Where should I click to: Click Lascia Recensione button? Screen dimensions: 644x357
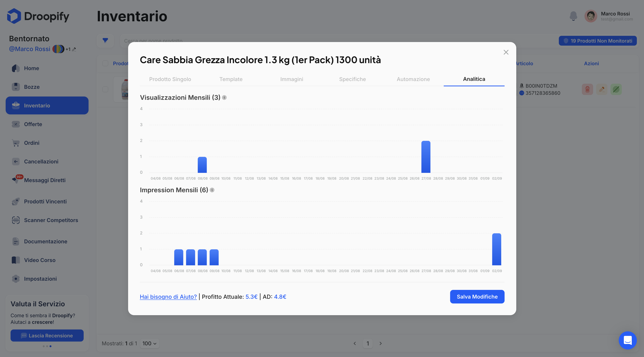(47, 336)
